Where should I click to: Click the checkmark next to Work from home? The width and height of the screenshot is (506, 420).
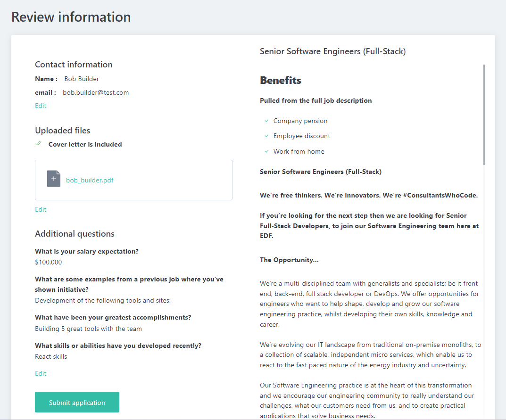click(266, 152)
